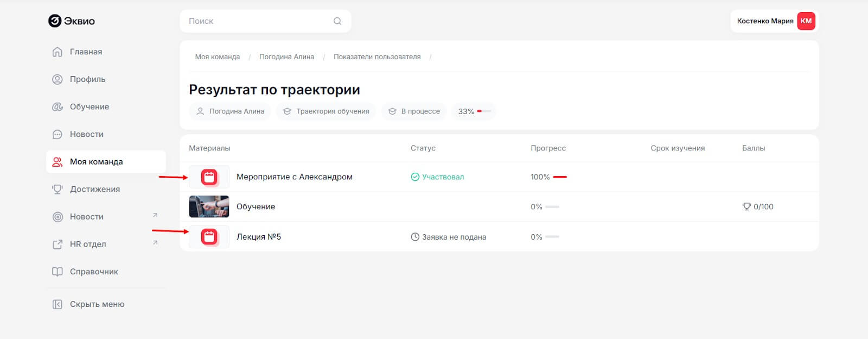Click the Траектория обучения chip label
The height and width of the screenshot is (339, 868).
point(333,111)
